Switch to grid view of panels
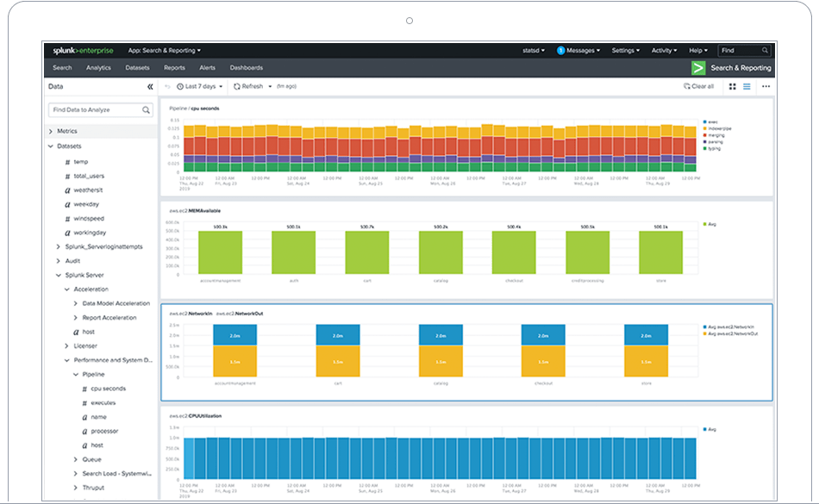This screenshot has height=504, width=819. point(734,86)
